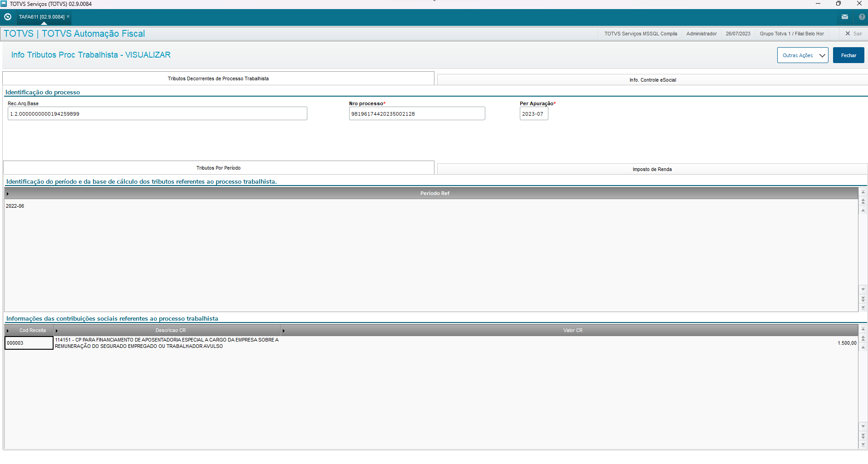Click Sair to exit the system
The image size is (868, 464).
point(853,34)
